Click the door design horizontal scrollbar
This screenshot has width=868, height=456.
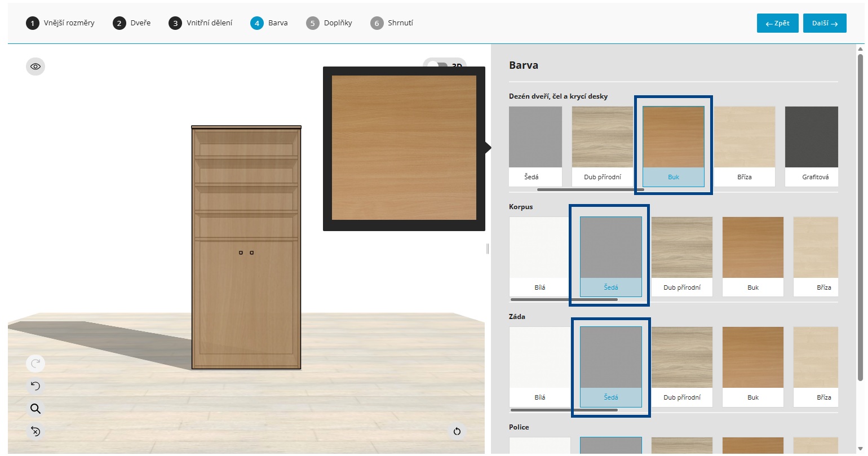[x=590, y=190]
